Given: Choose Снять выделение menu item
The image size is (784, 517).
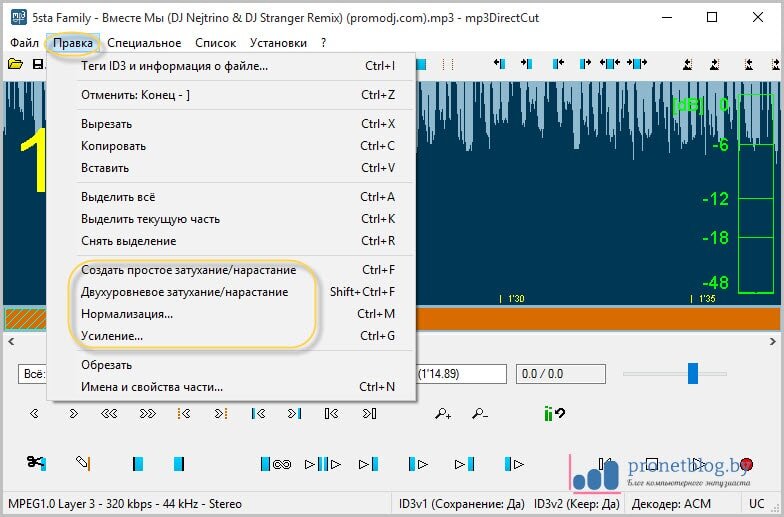Looking at the screenshot, I should (231, 241).
